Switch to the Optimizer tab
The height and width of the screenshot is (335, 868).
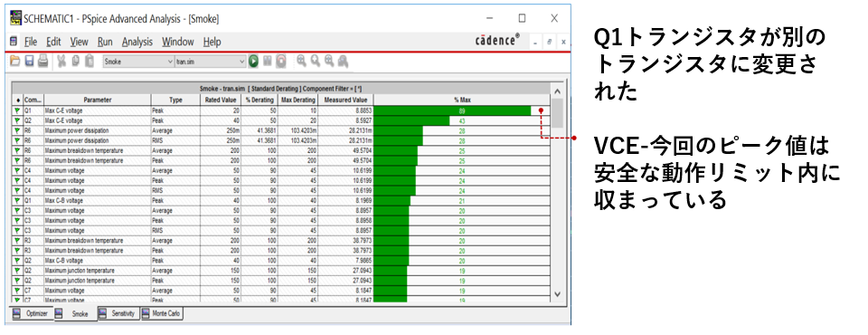[33, 313]
